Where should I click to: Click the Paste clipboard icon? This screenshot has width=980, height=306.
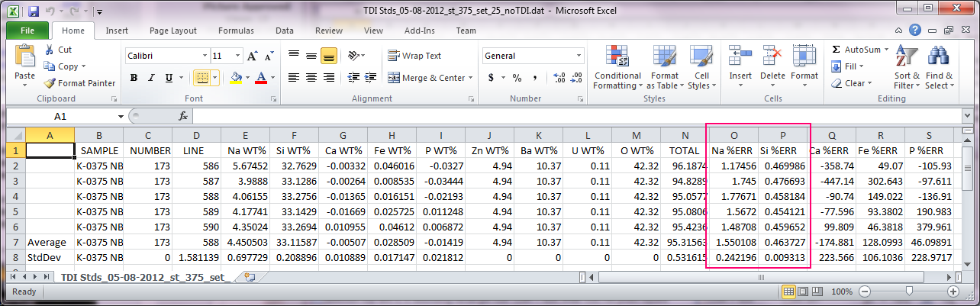click(x=24, y=58)
